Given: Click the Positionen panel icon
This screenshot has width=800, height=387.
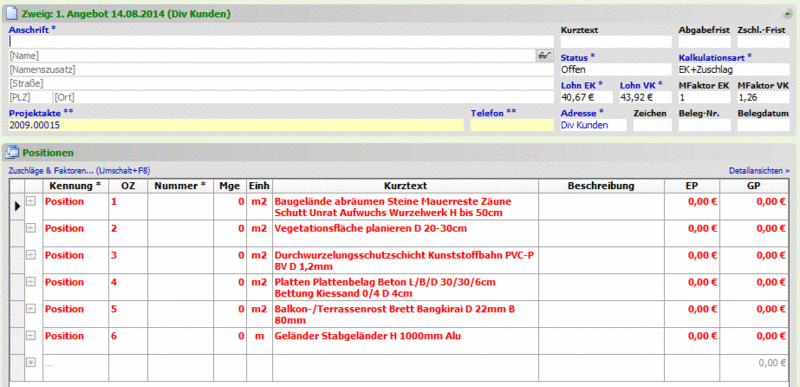Looking at the screenshot, I should coord(12,152).
